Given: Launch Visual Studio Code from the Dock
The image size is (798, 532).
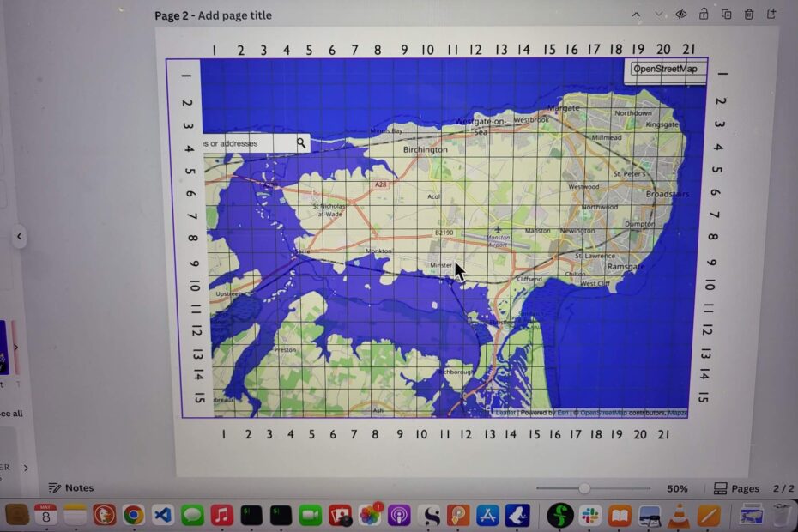Looking at the screenshot, I should (x=162, y=516).
